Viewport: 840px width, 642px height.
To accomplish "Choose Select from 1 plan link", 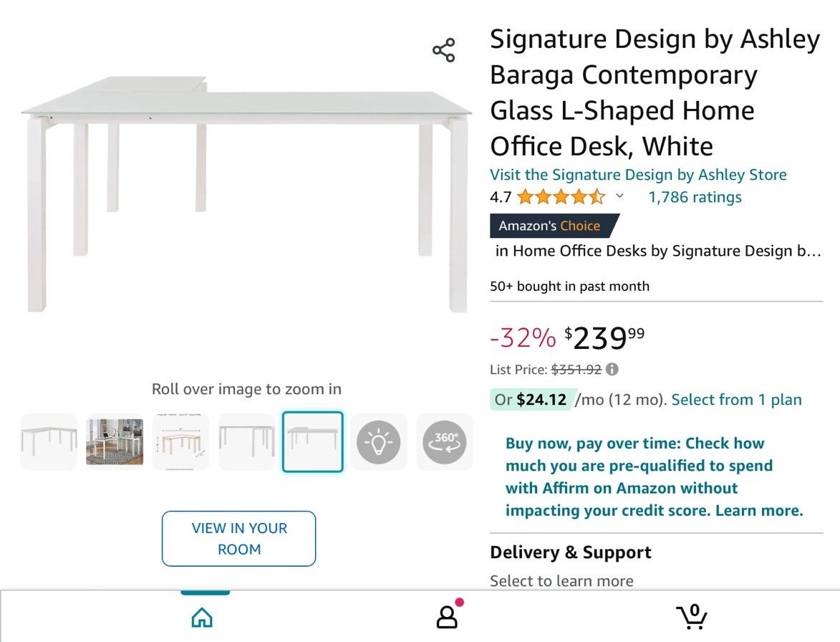I will coord(737,400).
